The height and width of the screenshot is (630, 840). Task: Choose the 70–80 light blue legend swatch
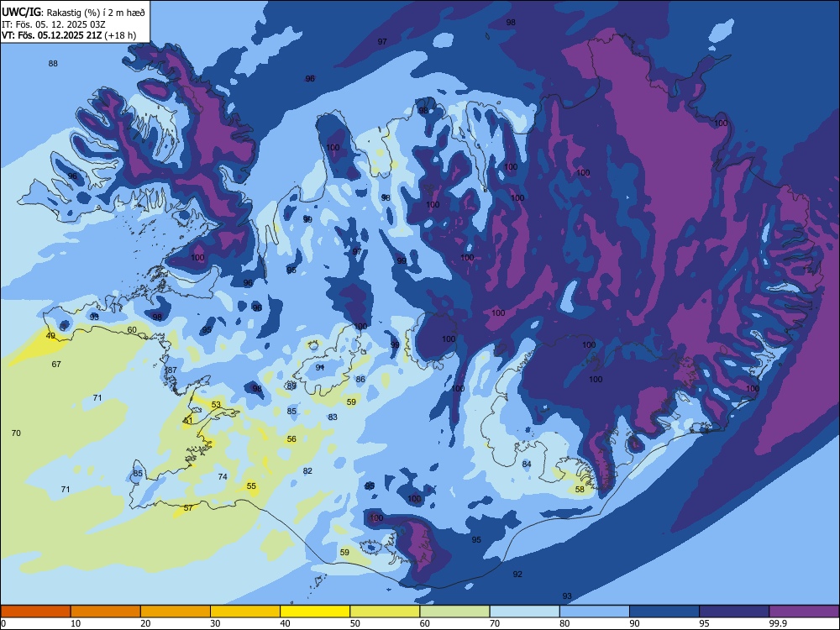tap(524, 612)
